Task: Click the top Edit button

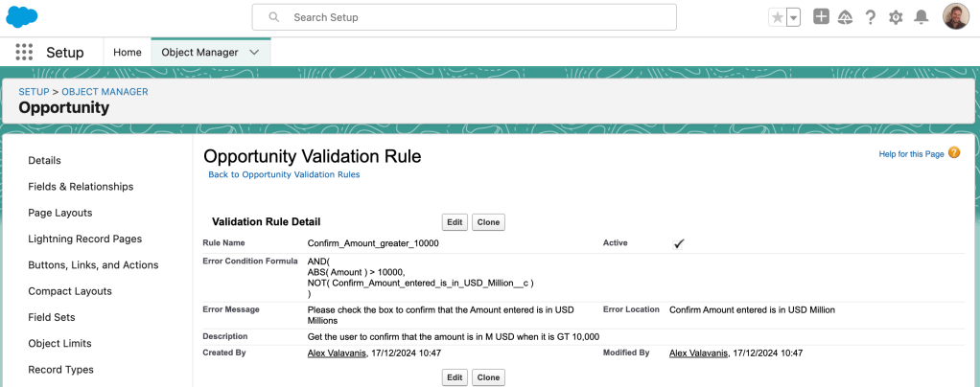Action: [x=455, y=222]
